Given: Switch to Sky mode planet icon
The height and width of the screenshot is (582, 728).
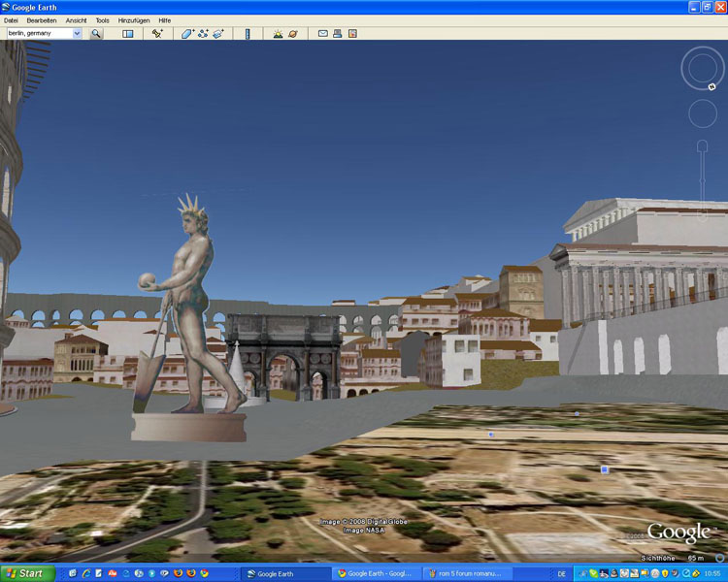Looking at the screenshot, I should click(293, 33).
